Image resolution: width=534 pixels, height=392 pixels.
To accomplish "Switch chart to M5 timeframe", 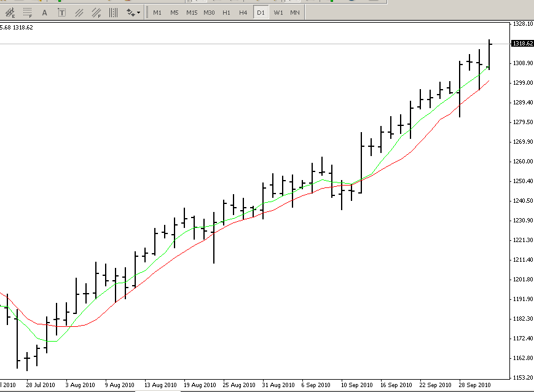I will [175, 13].
